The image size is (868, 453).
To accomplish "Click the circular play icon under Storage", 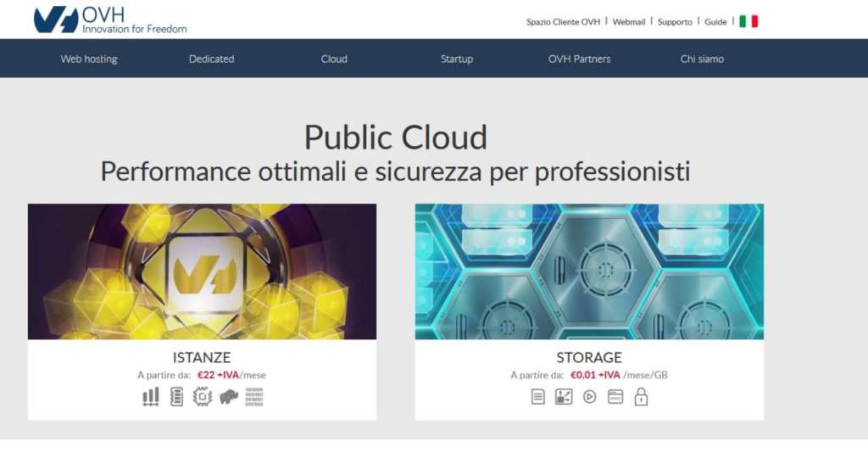I will [590, 397].
